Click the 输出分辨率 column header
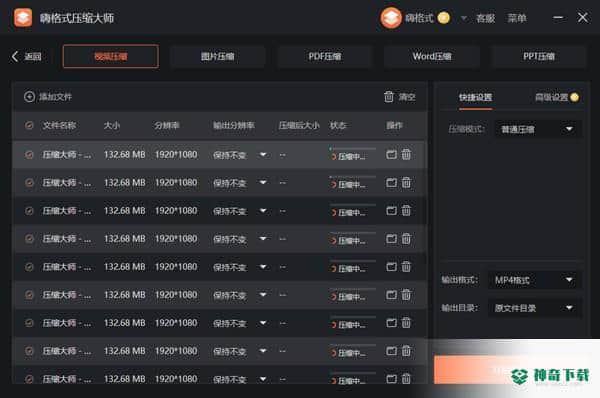Image resolution: width=600 pixels, height=398 pixels. click(x=234, y=125)
